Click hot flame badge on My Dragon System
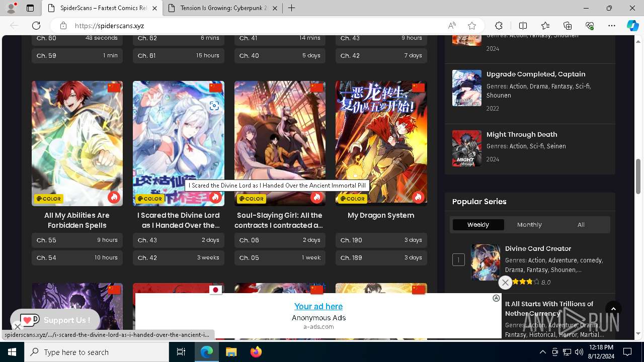644x362 pixels. (418, 197)
